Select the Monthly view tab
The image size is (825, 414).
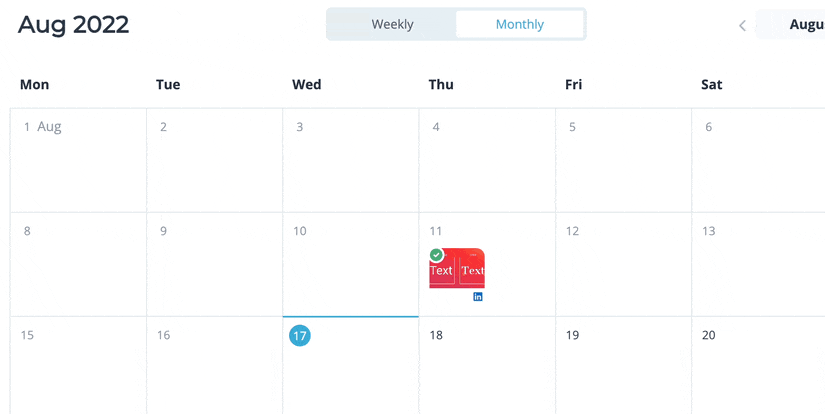point(519,24)
